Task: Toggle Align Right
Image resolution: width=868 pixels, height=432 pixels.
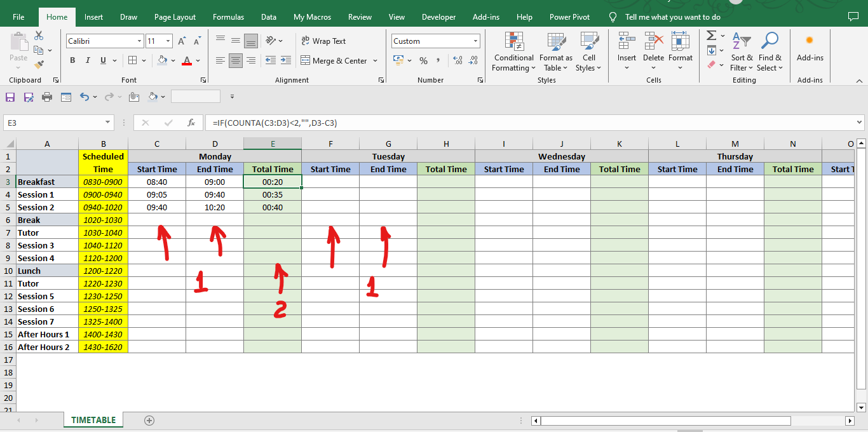Action: pos(251,60)
